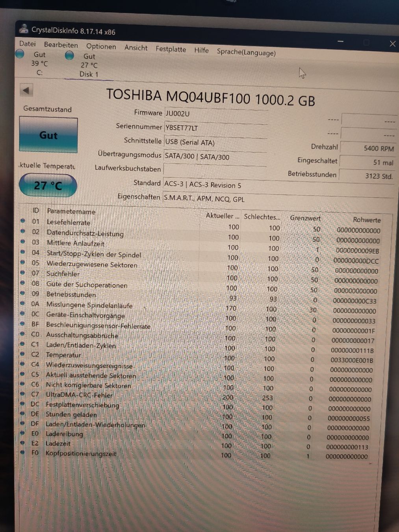Click the status dot for row C2 Temperatur

22,354
